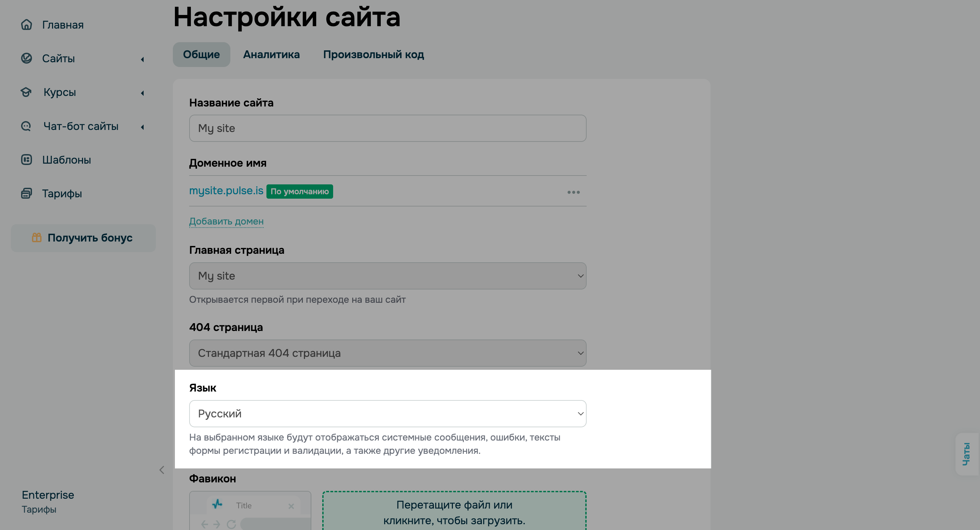Select the Сайты sidebar icon

pyautogui.click(x=26, y=58)
